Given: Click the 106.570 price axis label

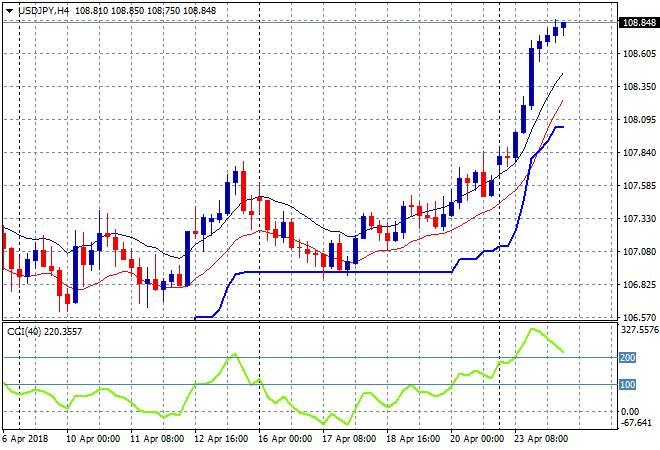Looking at the screenshot, I should tap(639, 317).
